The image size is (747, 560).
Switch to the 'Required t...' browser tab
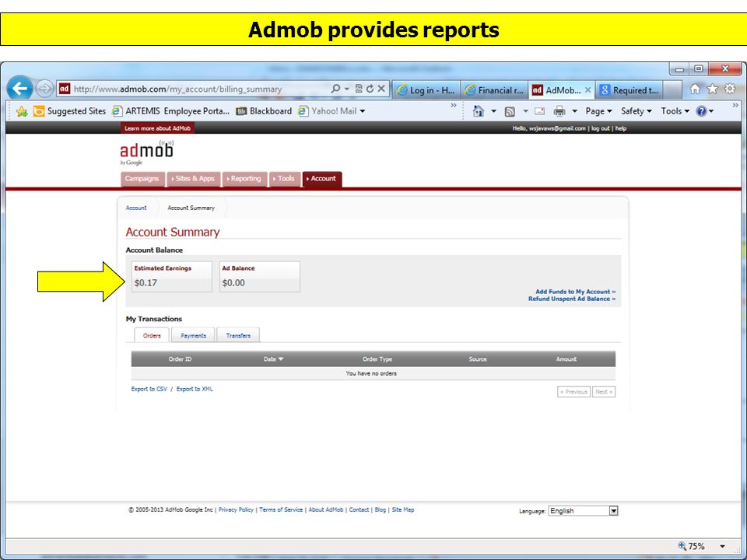coord(630,90)
